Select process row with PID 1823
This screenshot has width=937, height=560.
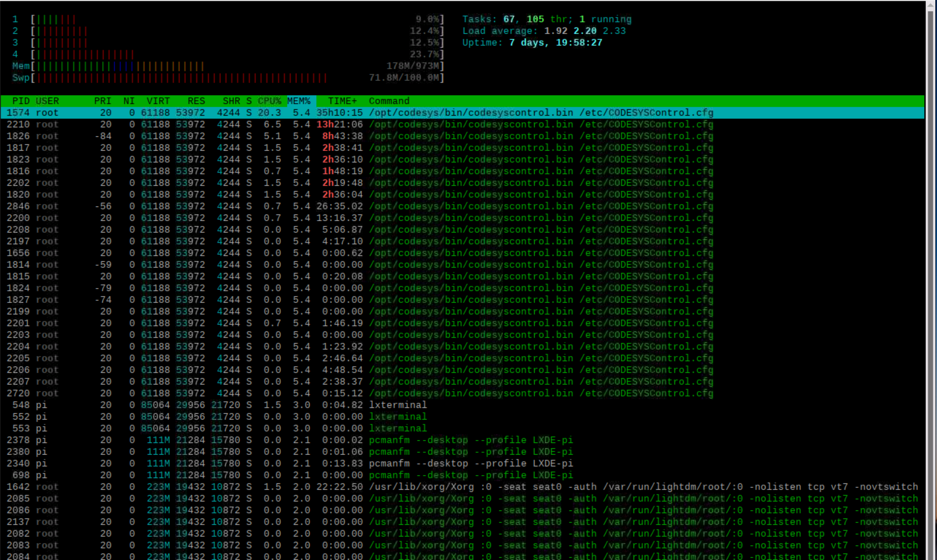click(x=462, y=160)
